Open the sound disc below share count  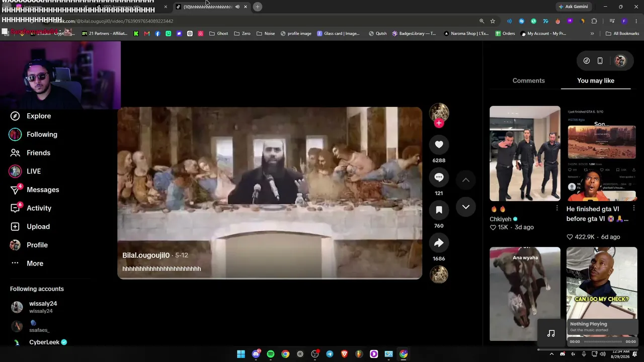(439, 275)
